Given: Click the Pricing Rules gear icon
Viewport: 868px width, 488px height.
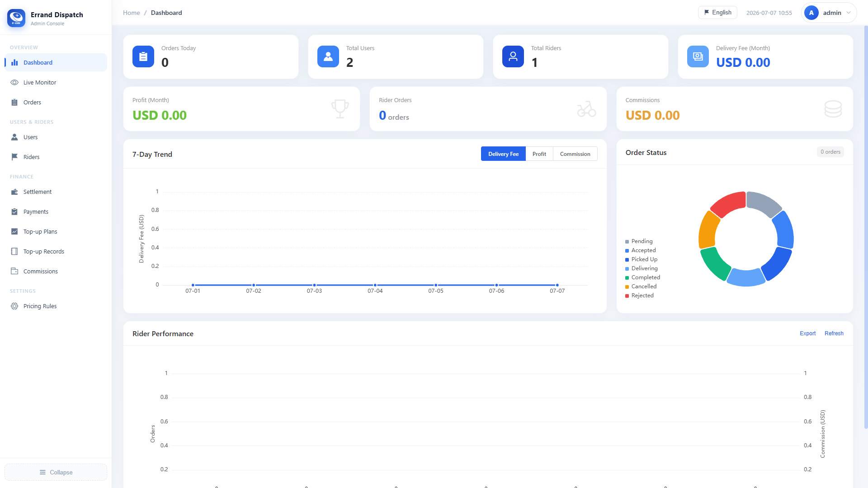Looking at the screenshot, I should click(x=14, y=306).
